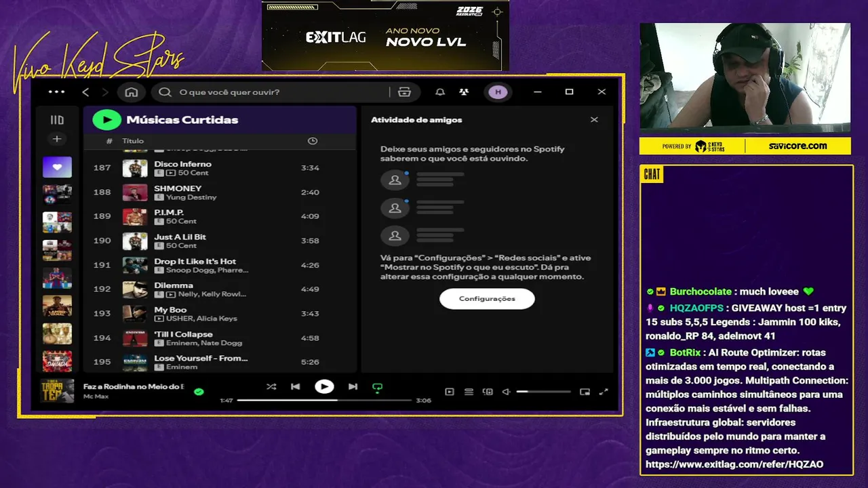Viewport: 868px width, 488px height.
Task: Select track 191 Drop It Like It's Hot
Action: pos(220,265)
